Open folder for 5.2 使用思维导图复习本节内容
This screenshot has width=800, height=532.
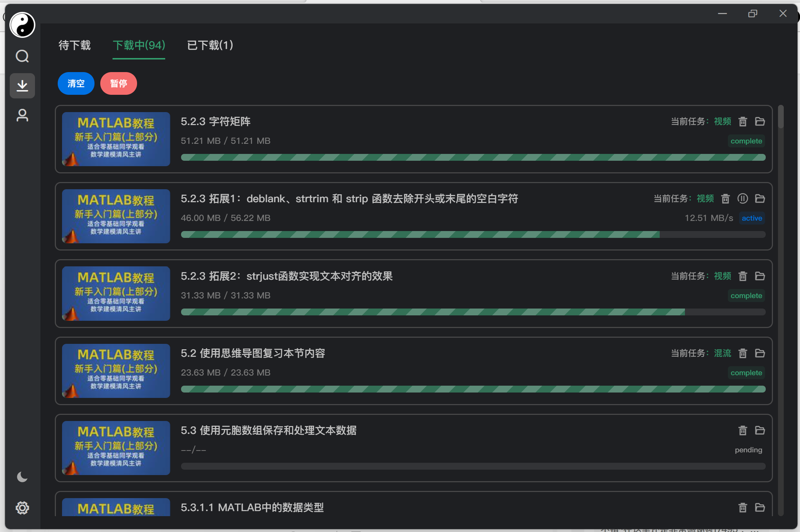[759, 353]
